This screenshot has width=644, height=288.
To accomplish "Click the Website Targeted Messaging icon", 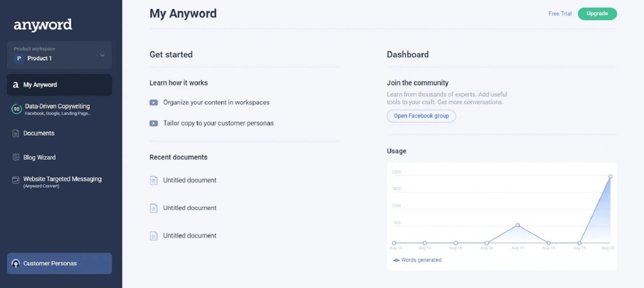I will 16,181.
